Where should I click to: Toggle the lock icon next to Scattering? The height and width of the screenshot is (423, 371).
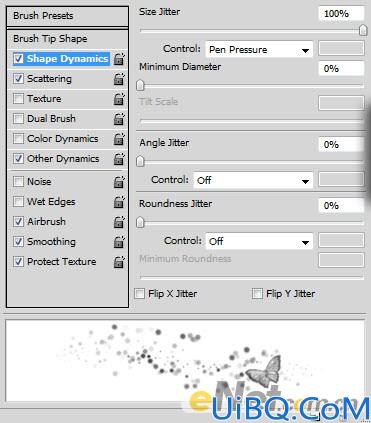tap(119, 79)
